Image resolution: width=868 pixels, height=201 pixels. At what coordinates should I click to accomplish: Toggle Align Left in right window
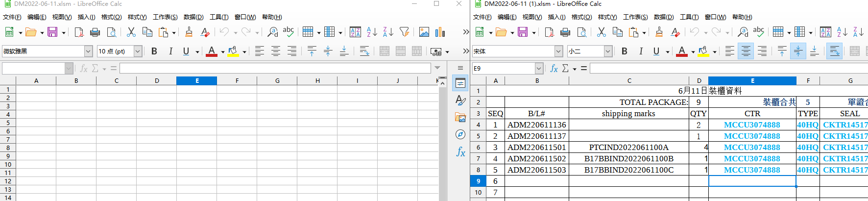coord(729,51)
